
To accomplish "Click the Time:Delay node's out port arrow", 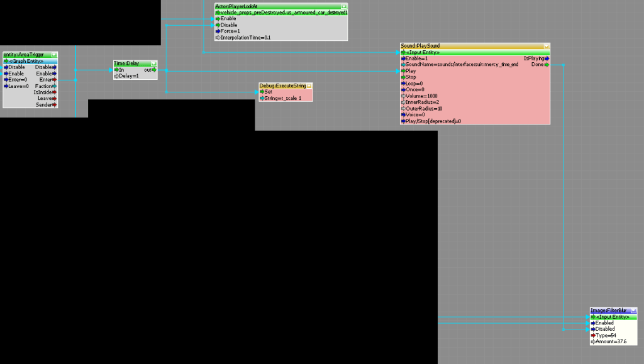I will pyautogui.click(x=154, y=70).
